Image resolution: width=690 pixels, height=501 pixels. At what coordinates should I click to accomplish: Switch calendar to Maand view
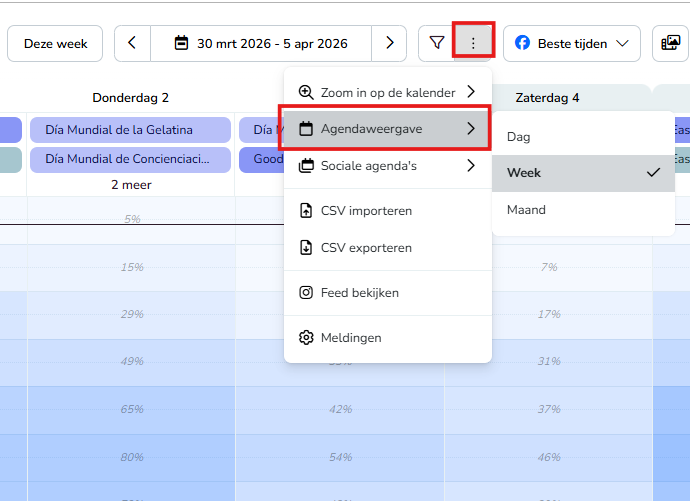583,210
